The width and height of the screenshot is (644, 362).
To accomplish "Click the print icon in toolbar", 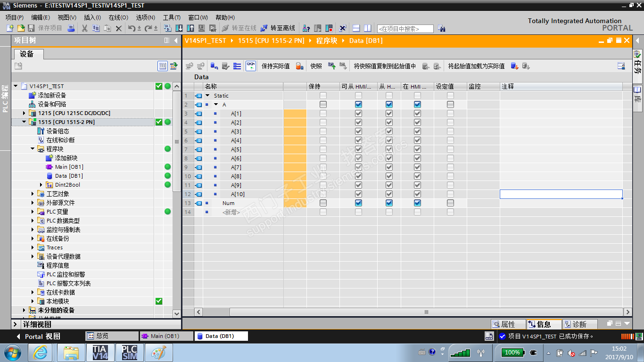I will click(71, 28).
